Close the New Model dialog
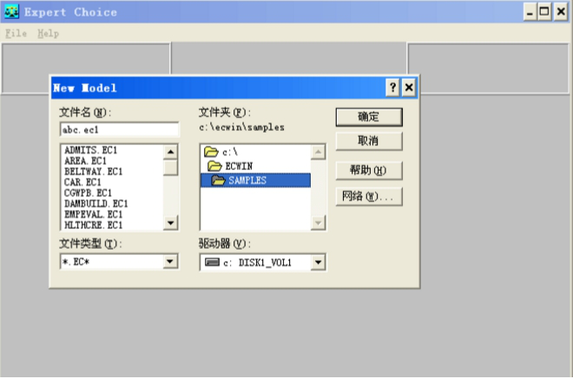The width and height of the screenshot is (573, 392). (x=409, y=88)
